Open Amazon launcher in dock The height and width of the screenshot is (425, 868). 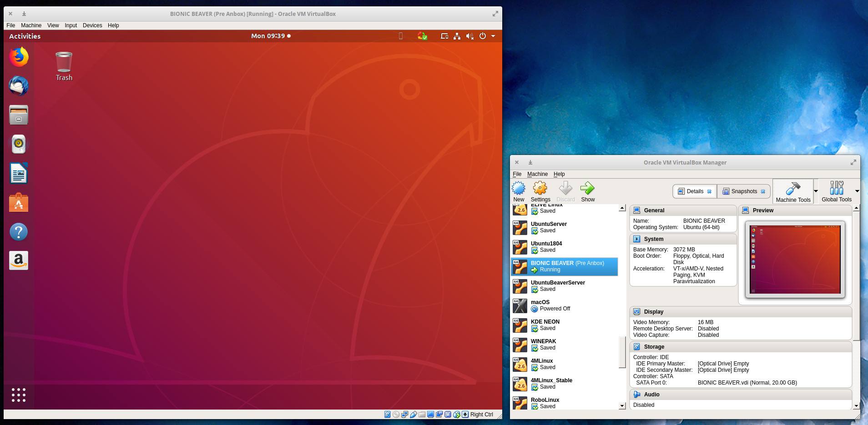point(19,260)
